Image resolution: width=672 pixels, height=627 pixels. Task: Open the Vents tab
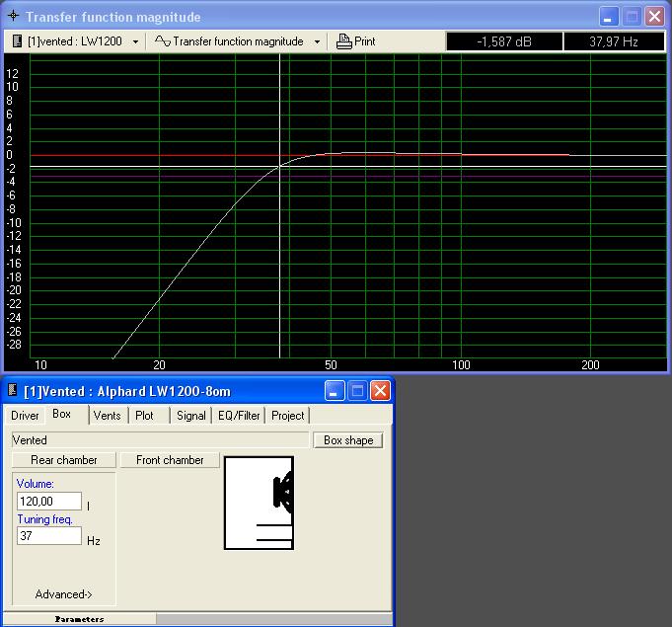107,416
